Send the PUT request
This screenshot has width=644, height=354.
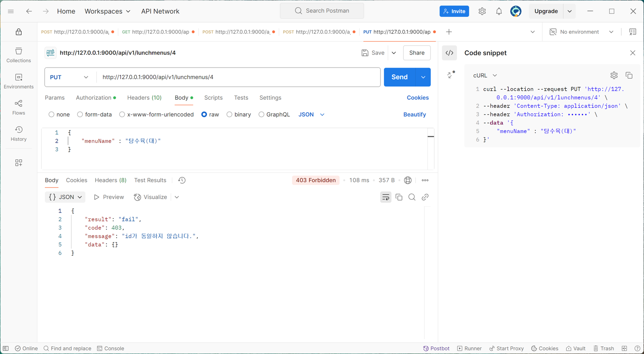[399, 77]
